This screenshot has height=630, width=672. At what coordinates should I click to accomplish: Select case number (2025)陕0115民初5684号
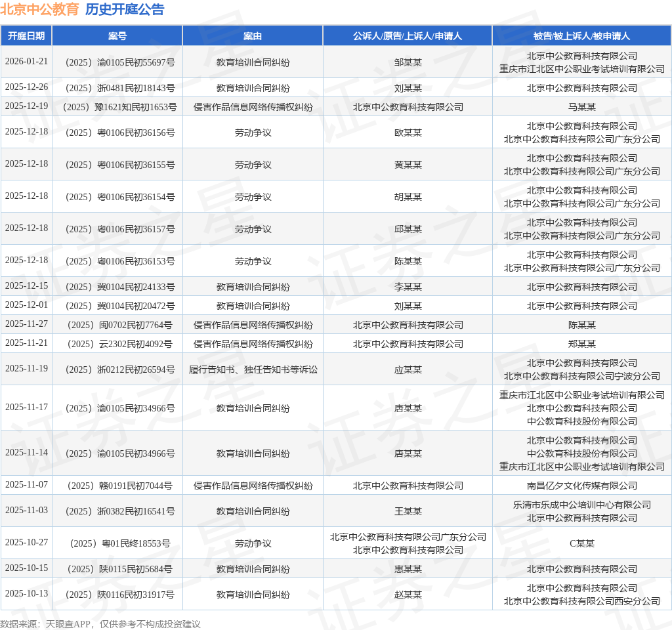tap(120, 569)
